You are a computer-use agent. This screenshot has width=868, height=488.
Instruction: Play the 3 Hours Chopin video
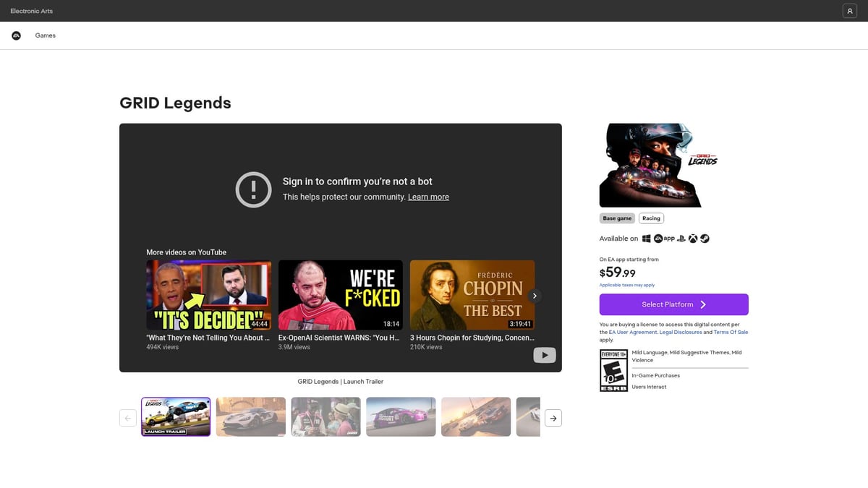click(x=472, y=296)
